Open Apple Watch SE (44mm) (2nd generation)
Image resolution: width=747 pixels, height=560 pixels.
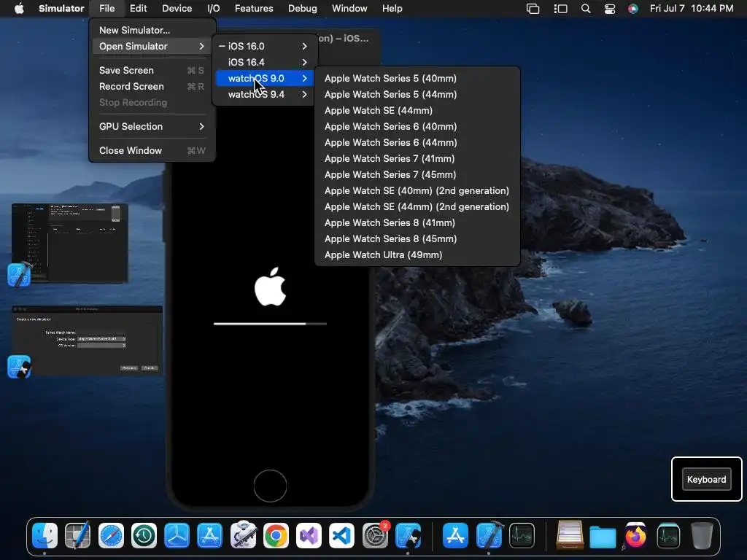(417, 206)
